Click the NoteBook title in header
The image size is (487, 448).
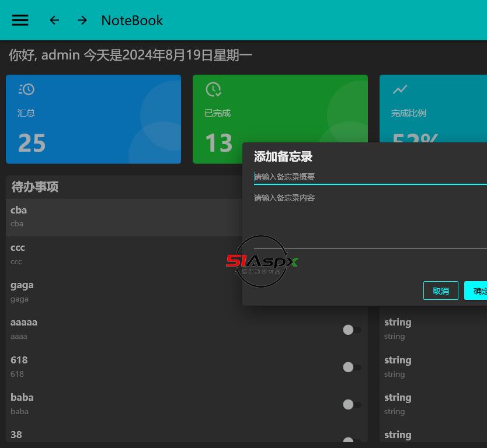click(x=132, y=20)
